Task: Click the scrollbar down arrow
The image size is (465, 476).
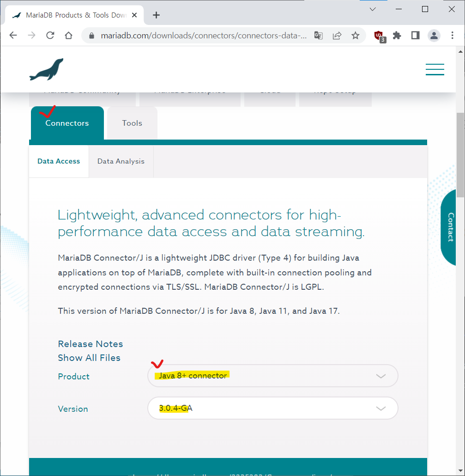Action: 460,471
